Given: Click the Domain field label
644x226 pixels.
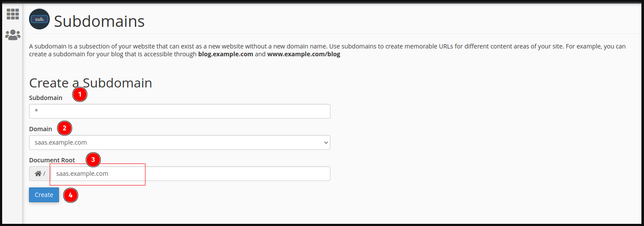Looking at the screenshot, I should click(40, 129).
